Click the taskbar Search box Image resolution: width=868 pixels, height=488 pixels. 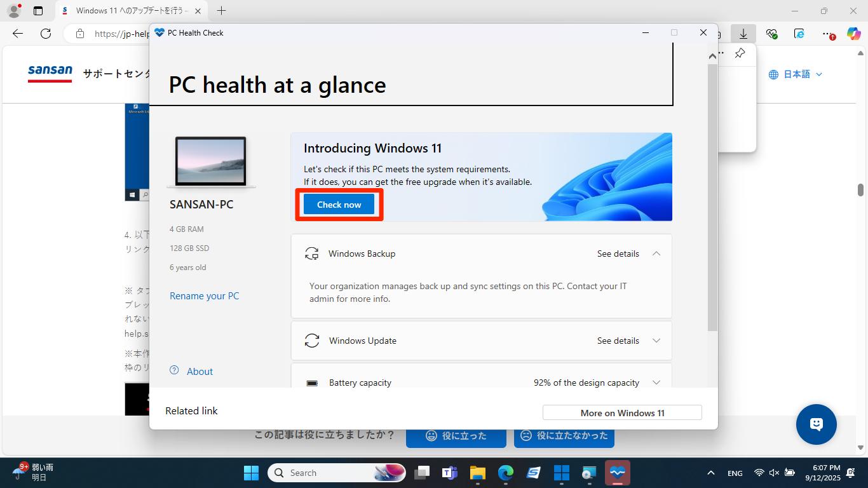[337, 473]
